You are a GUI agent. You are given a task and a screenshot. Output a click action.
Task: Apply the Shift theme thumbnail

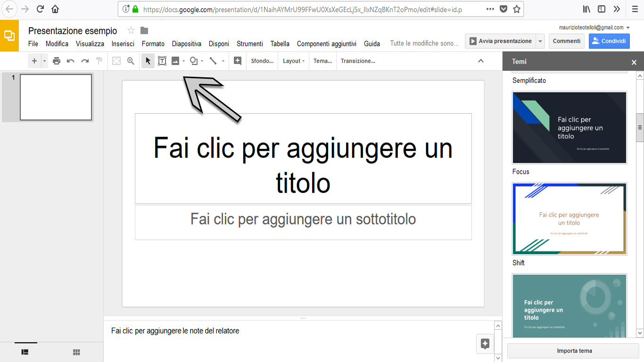tap(570, 219)
